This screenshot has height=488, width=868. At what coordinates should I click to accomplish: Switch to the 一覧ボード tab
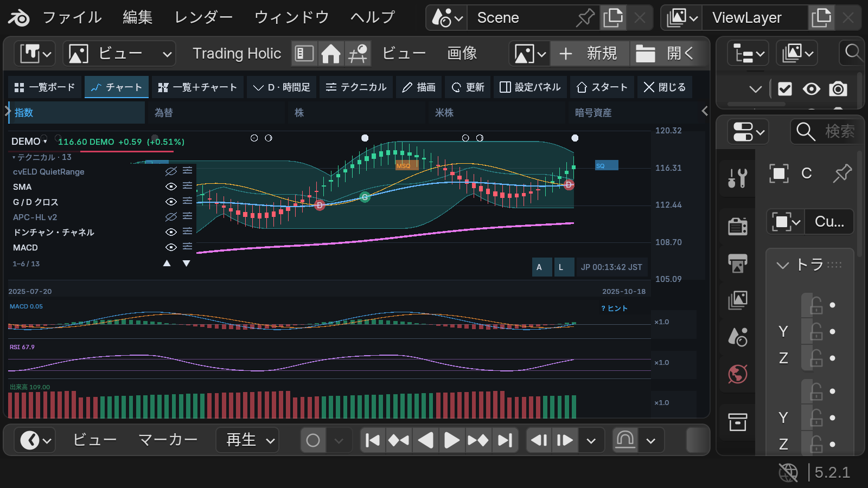pyautogui.click(x=45, y=87)
